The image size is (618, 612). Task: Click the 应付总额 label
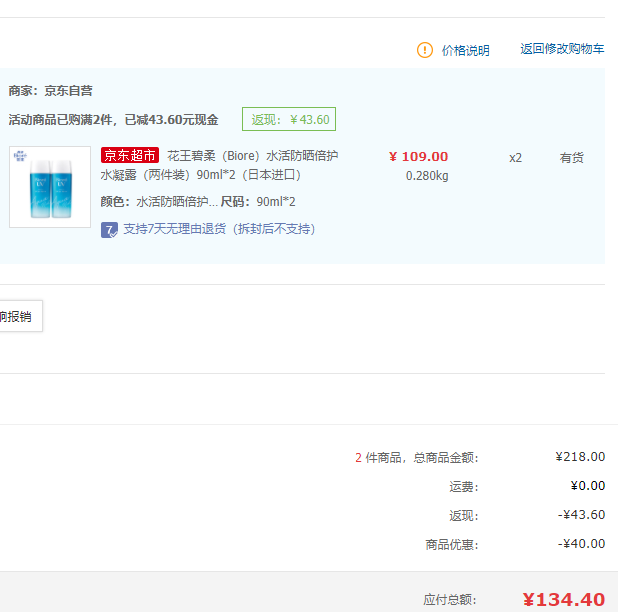[450, 600]
